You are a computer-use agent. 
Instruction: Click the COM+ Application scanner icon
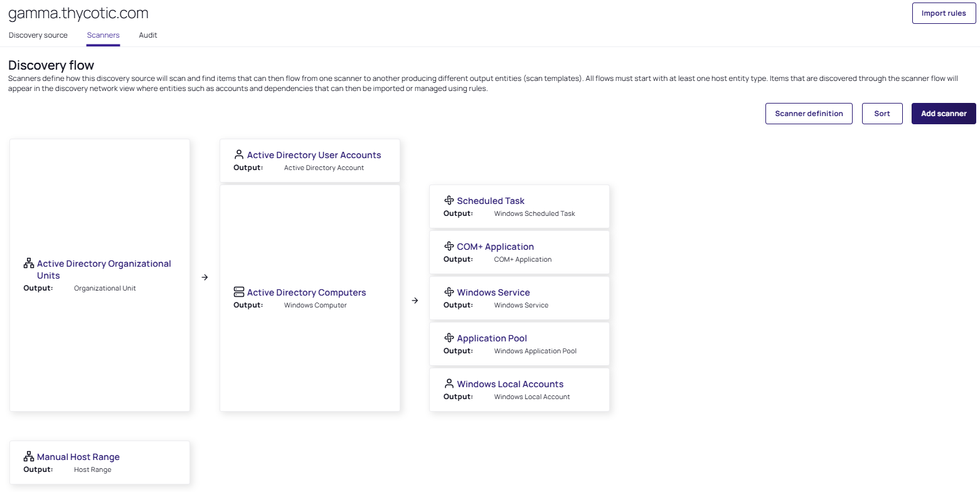click(449, 246)
